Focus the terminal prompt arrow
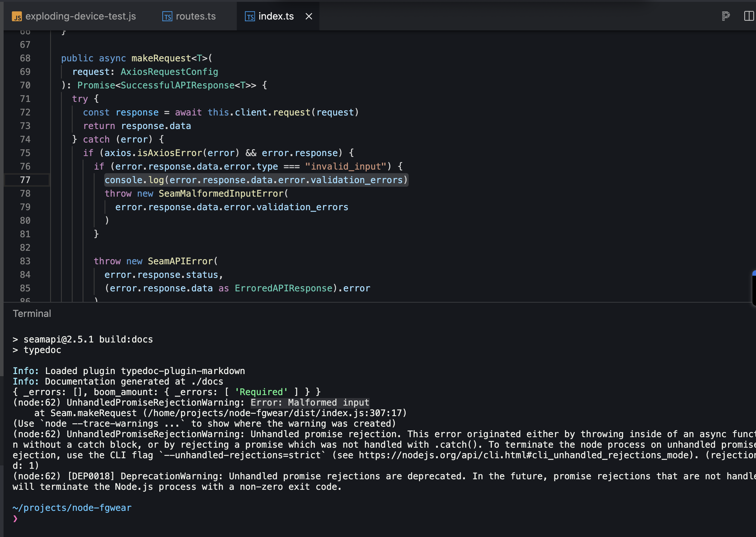 (x=15, y=518)
